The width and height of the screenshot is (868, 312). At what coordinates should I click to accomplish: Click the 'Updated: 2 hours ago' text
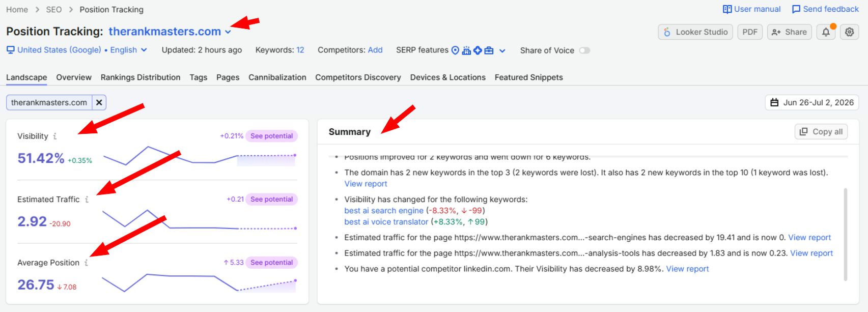pyautogui.click(x=202, y=50)
